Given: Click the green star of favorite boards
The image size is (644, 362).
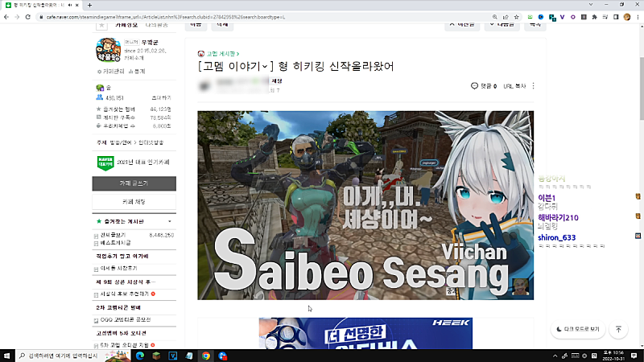Looking at the screenshot, I should coord(98,222).
